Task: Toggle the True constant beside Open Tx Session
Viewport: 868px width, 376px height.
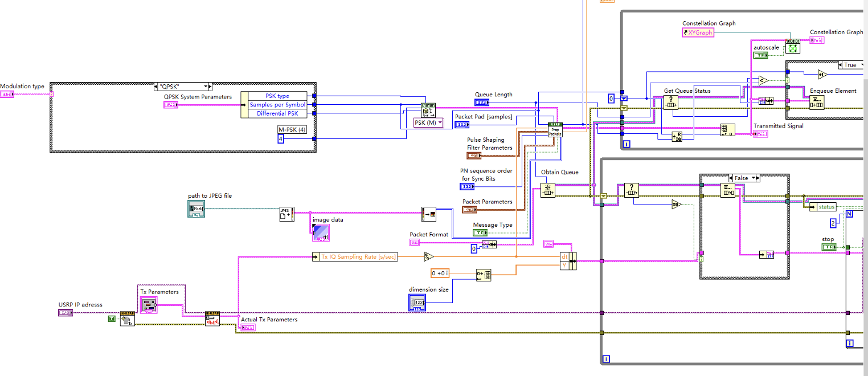Action: tap(112, 319)
